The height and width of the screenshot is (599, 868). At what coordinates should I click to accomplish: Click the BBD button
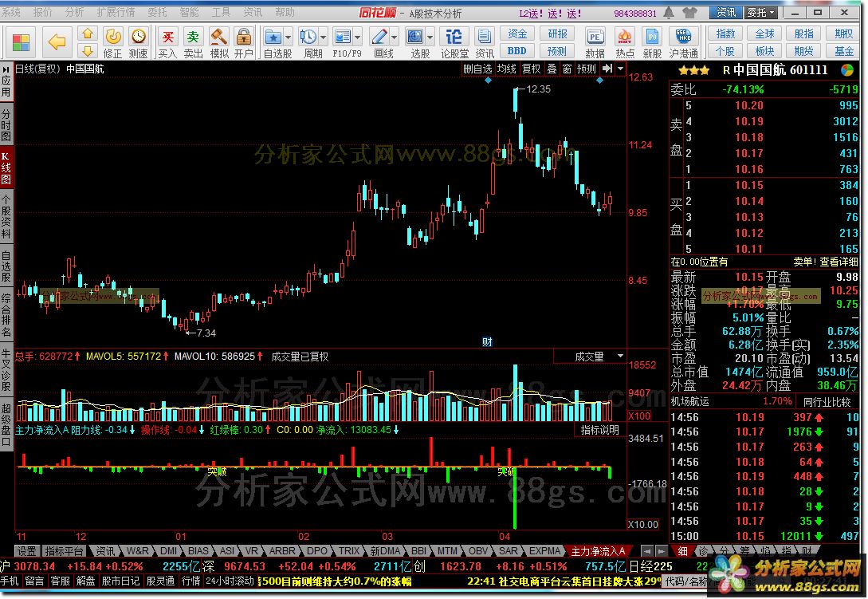coord(517,51)
